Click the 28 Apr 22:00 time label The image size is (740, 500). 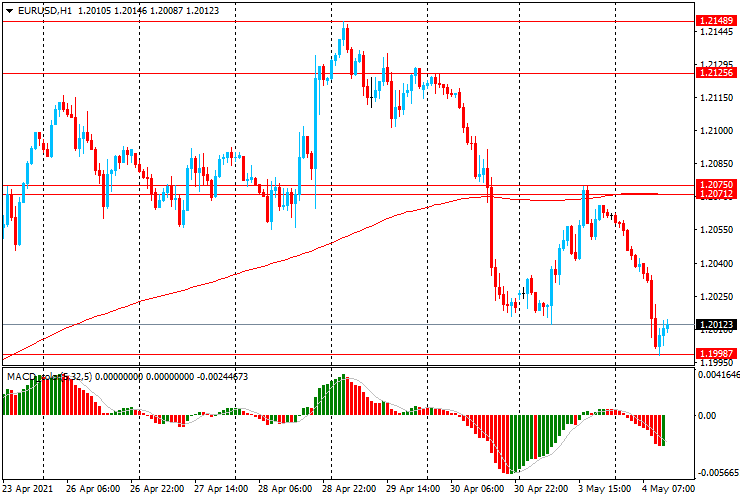349,490
